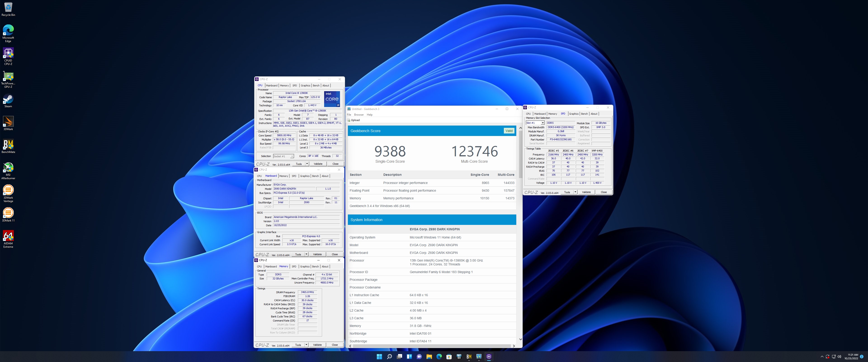The width and height of the screenshot is (868, 362).
Task: Click the DRAM Frequency value 3465.8 MHz
Action: click(307, 292)
